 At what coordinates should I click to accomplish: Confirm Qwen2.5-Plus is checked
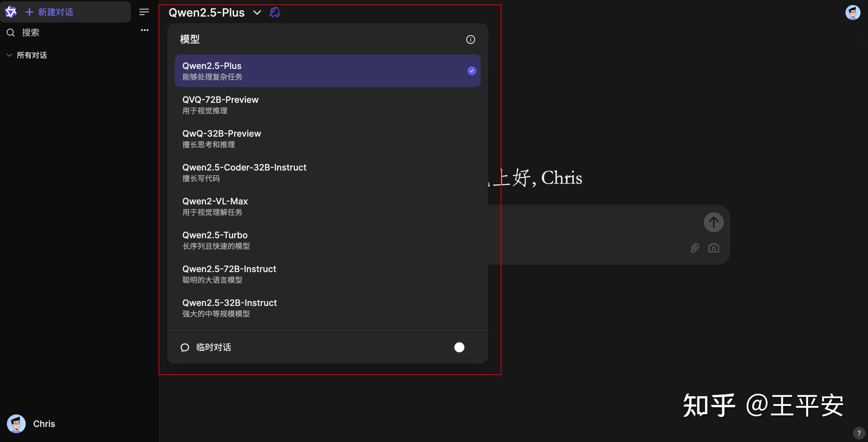click(471, 71)
